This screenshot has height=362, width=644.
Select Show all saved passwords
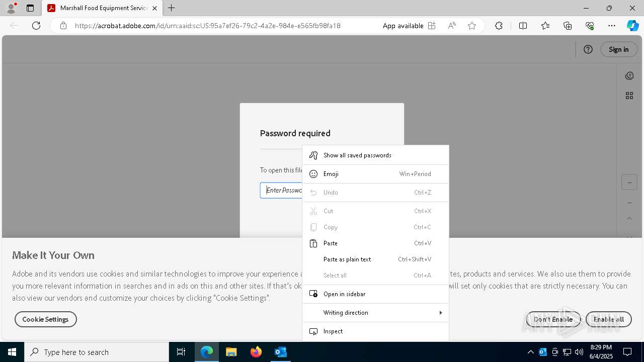(x=375, y=155)
